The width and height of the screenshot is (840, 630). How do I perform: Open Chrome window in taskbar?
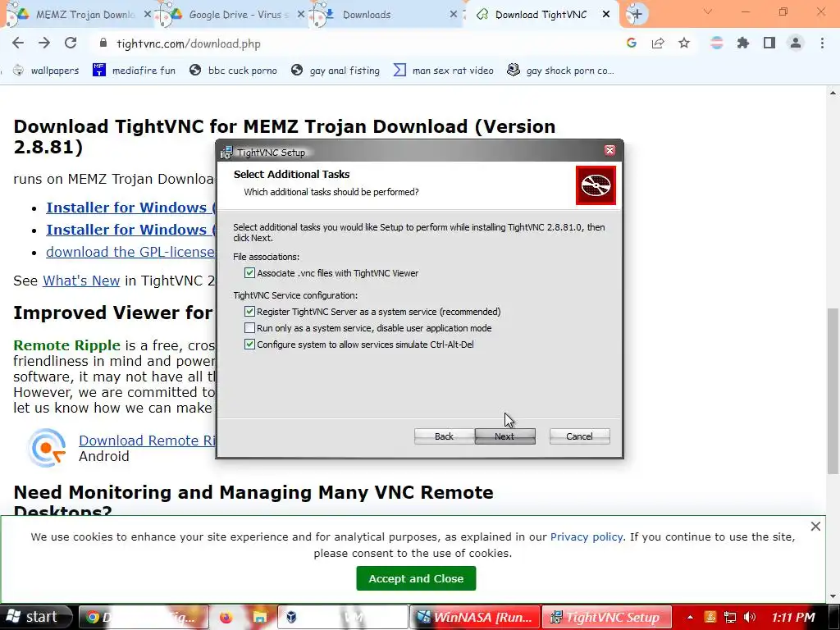coord(144,617)
